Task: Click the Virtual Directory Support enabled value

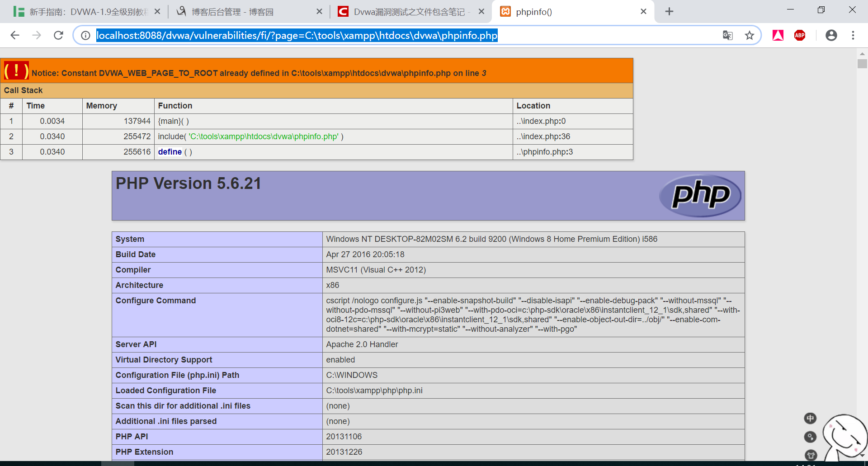Action: (x=340, y=360)
